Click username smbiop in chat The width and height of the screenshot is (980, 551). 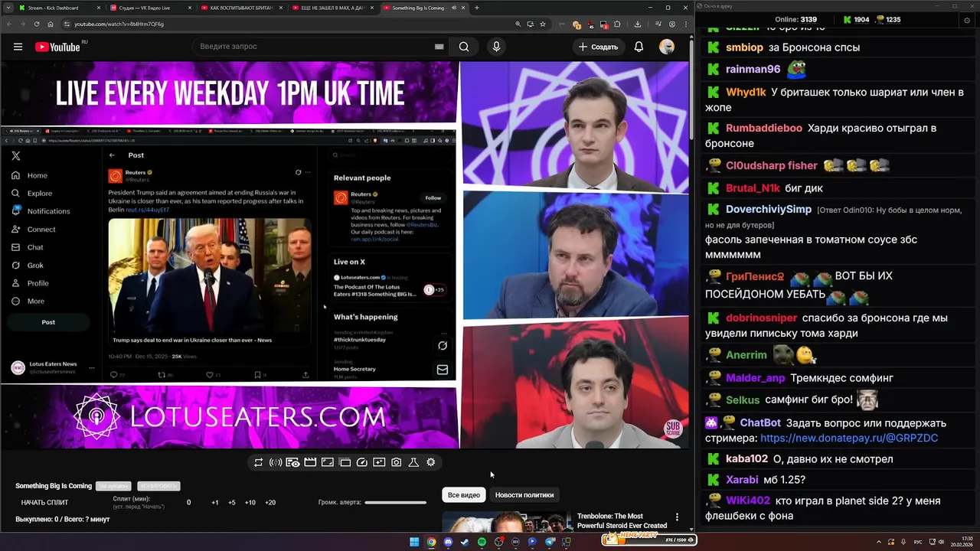pos(744,47)
